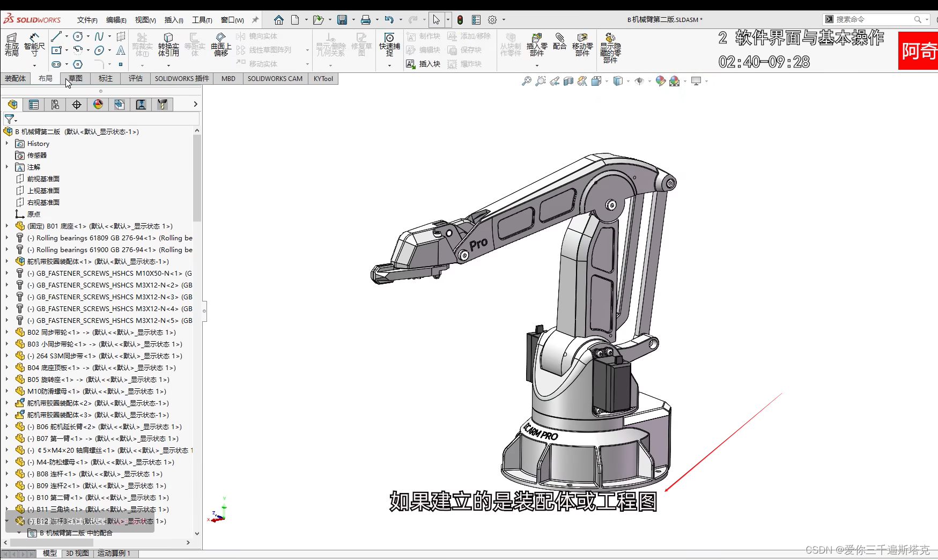Open DisplayManager color ball tab
938x560 pixels.
pos(98,105)
